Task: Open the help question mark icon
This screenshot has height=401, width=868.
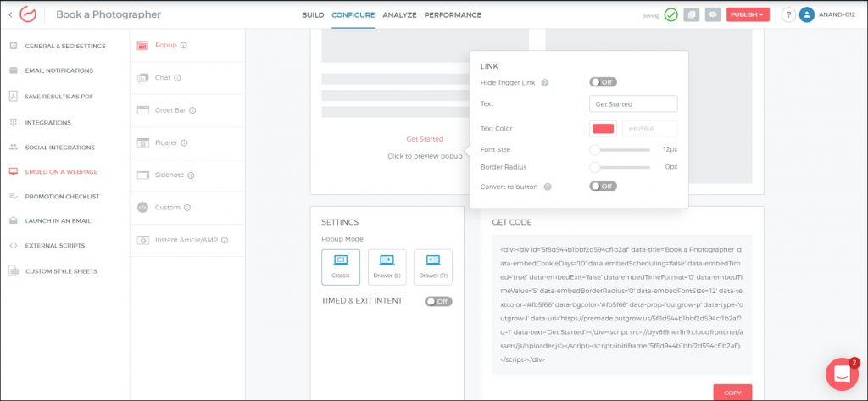Action: click(787, 14)
